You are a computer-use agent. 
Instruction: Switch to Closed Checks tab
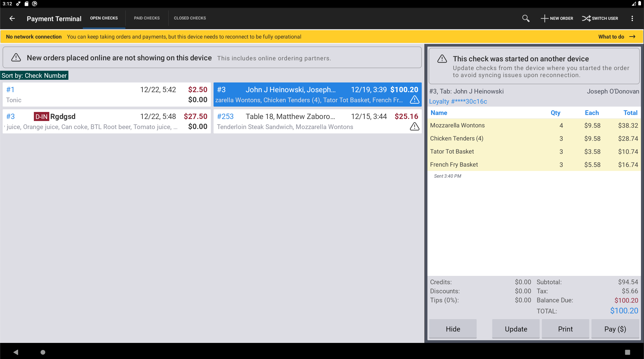click(x=190, y=18)
